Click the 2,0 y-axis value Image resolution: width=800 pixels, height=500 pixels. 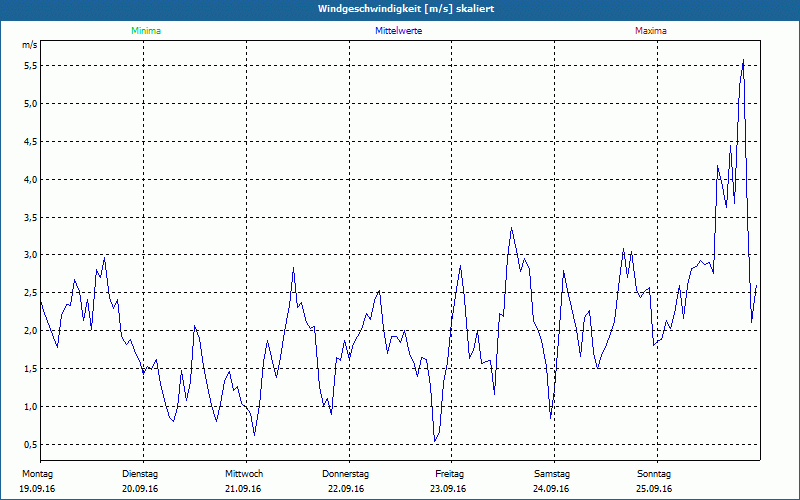pos(30,331)
